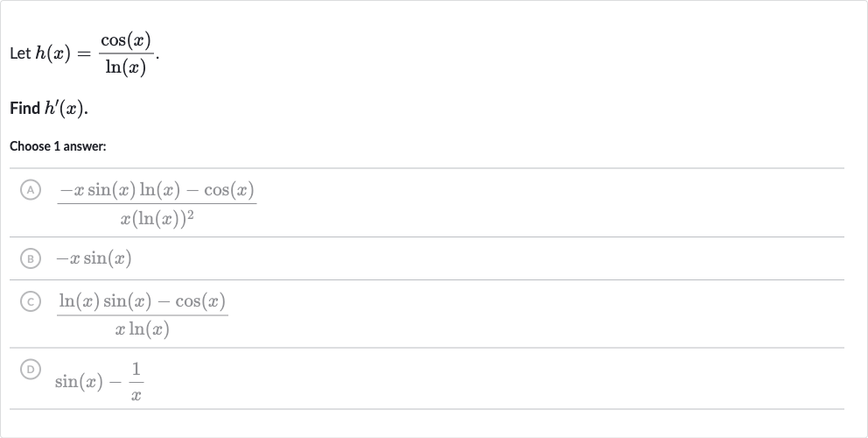868x438 pixels.
Task: Click numerator −x sin(x) ln(x) − cos(x) of option A
Action: [x=157, y=190]
